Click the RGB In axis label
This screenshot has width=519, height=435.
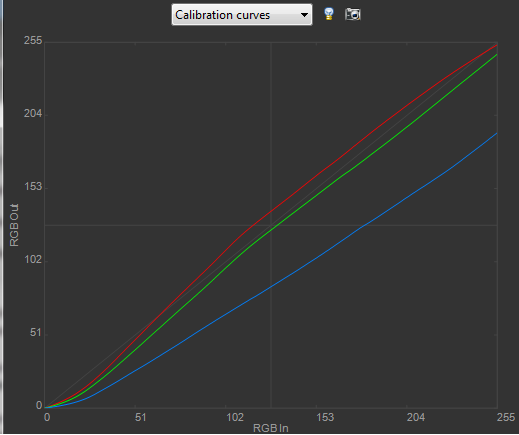pos(271,428)
